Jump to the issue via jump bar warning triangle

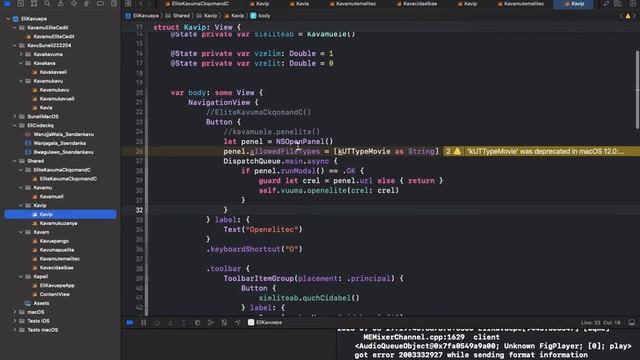[x=628, y=16]
